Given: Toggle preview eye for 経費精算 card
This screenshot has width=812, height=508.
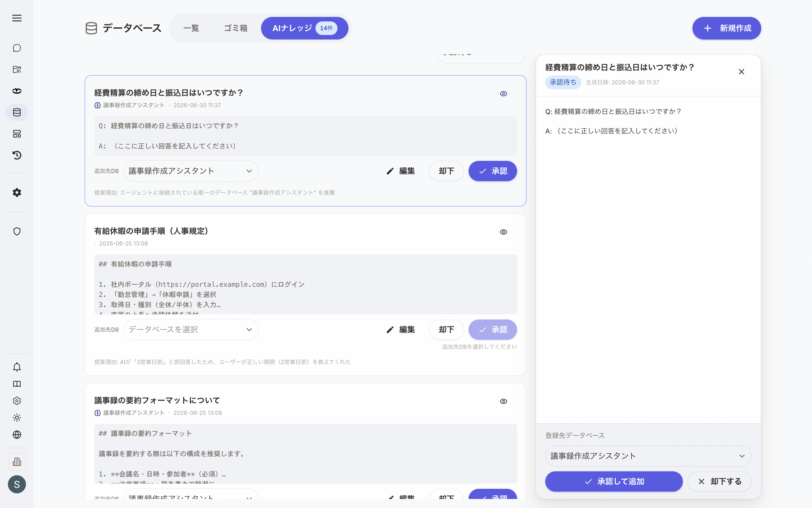Looking at the screenshot, I should [x=503, y=94].
